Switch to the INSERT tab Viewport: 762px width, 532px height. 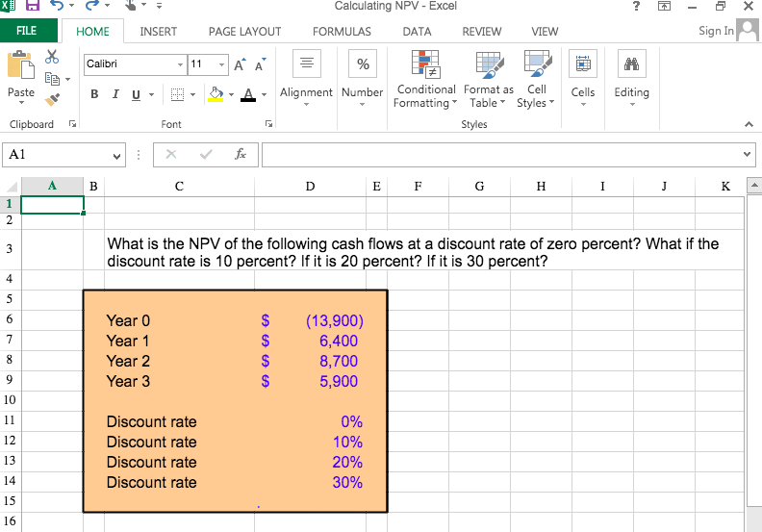[x=159, y=32]
